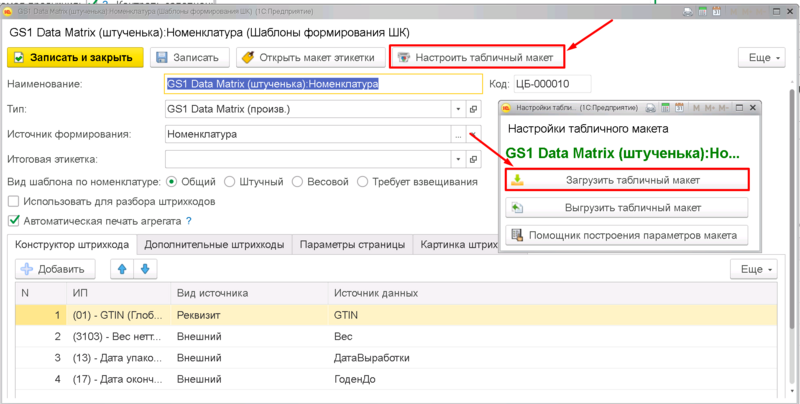Select the row with (01) - GTIN
This screenshot has height=404, width=800.
[396, 315]
